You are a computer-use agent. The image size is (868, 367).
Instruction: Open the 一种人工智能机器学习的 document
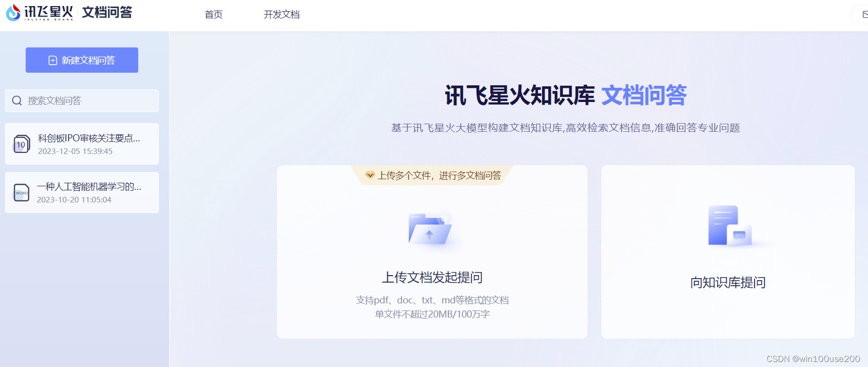pos(82,192)
